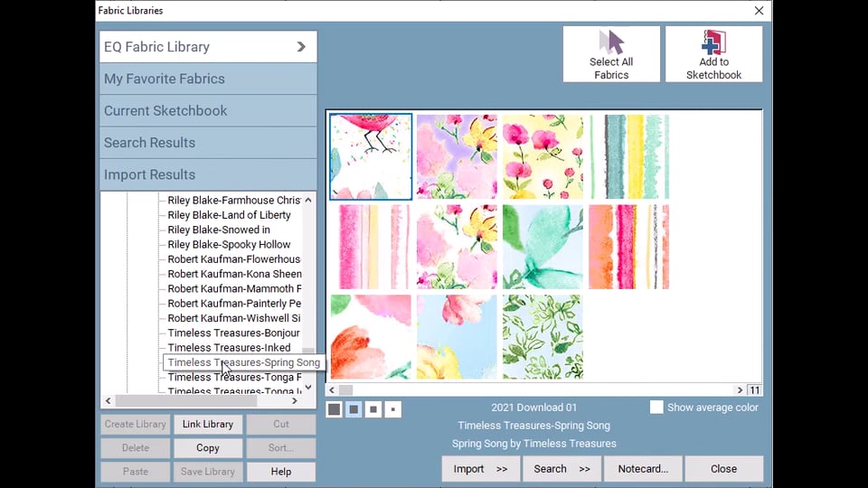Select Riley Blake-Farmhouse Christmas tree item

[234, 201]
